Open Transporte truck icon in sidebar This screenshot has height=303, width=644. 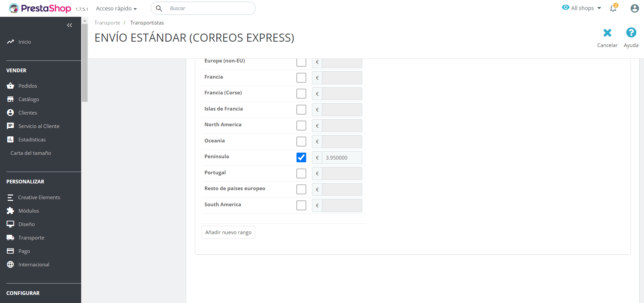[x=10, y=237]
